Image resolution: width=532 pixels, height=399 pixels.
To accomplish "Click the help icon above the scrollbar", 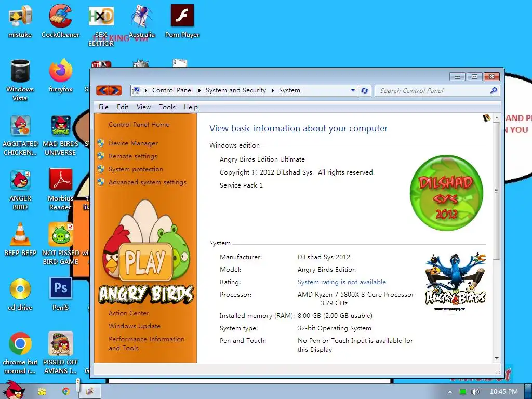I will coord(486,118).
